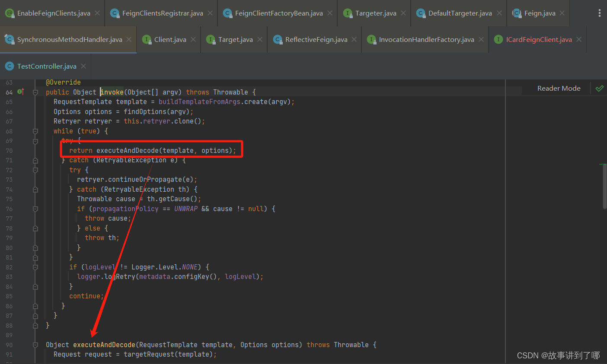Image resolution: width=607 pixels, height=364 pixels.
Task: Close InvocationHandlerFactory.java tab
Action: (x=481, y=39)
